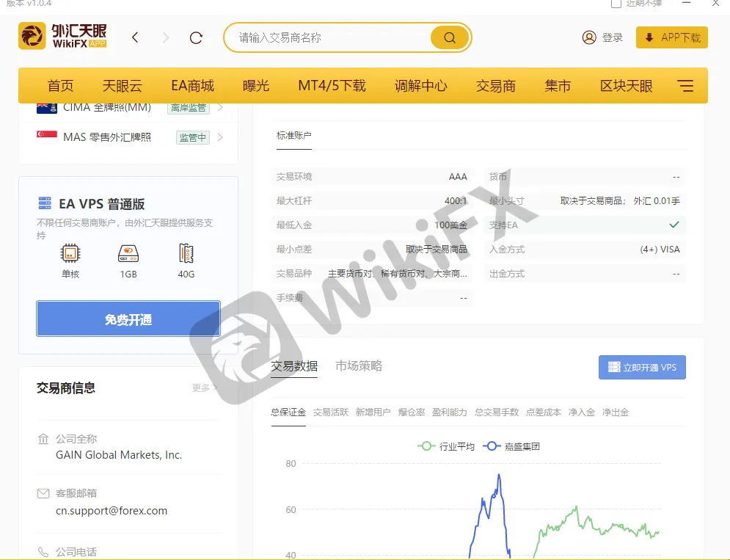Open 更多 broker information

click(204, 388)
